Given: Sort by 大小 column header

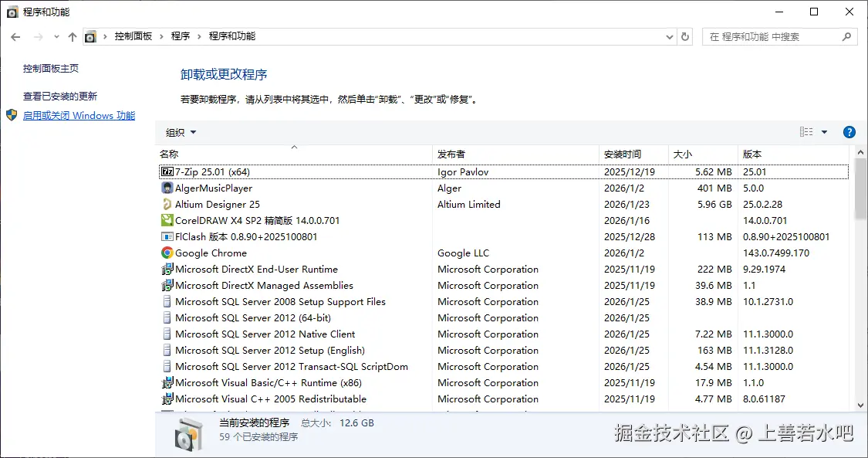Looking at the screenshot, I should point(702,154).
